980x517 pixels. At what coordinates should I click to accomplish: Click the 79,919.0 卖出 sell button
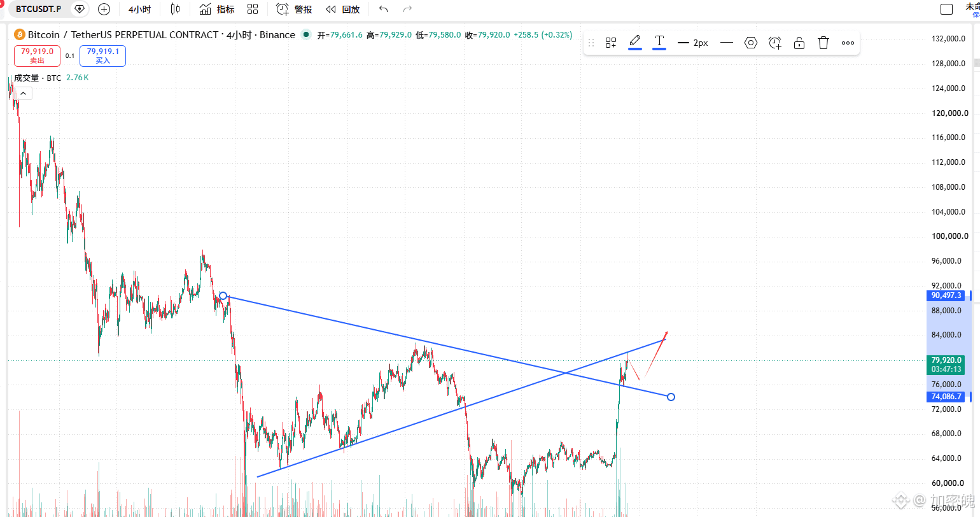coord(38,56)
